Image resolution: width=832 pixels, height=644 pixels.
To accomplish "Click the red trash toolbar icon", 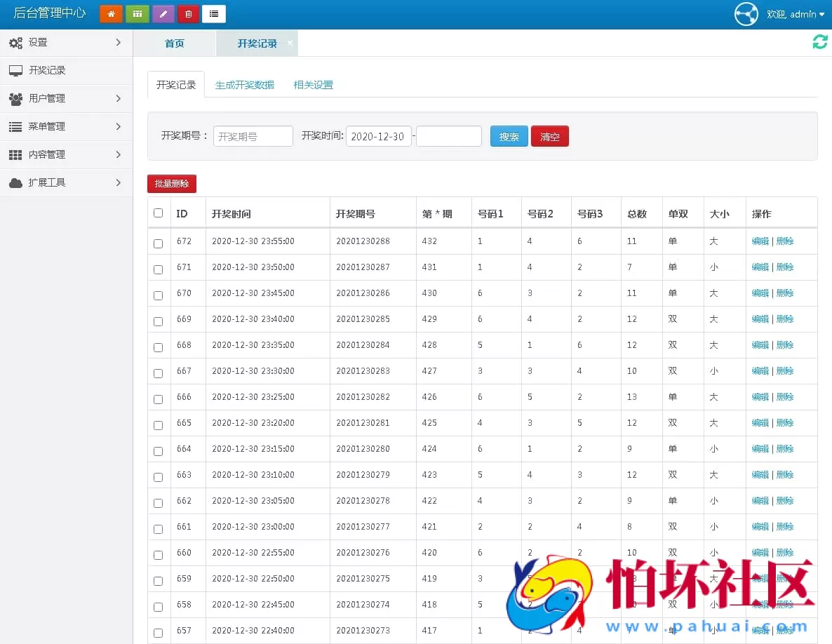I will (x=188, y=13).
